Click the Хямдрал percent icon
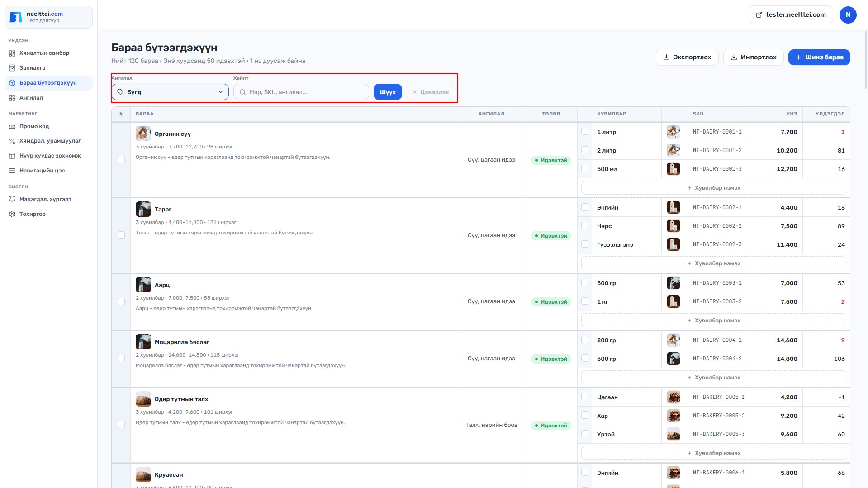This screenshot has height=488, width=868. point(12,141)
